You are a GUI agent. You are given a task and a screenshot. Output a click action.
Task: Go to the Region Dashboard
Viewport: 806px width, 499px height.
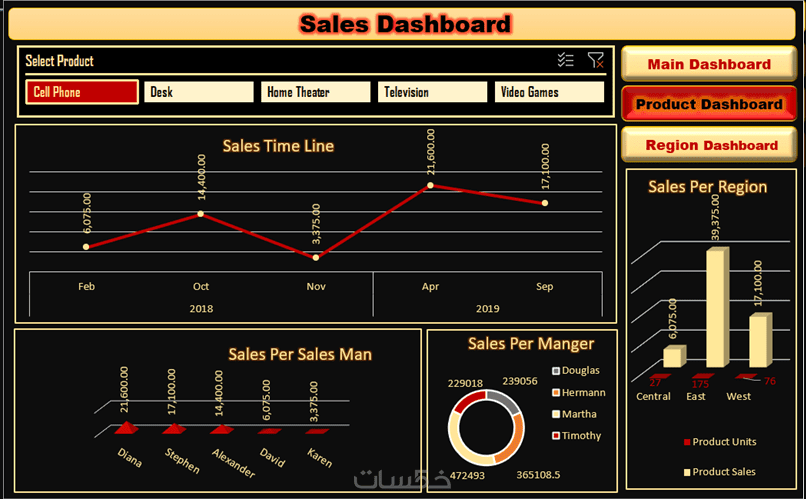709,145
